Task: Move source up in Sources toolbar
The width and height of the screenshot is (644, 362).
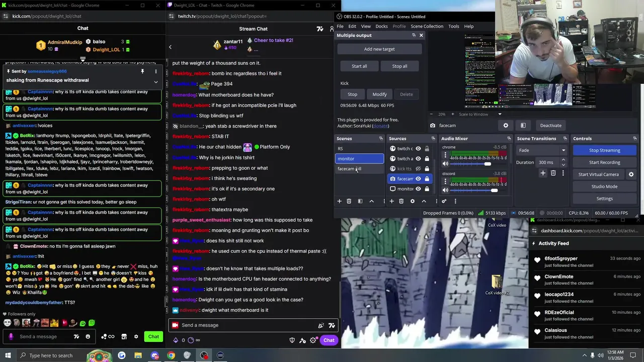Action: tap(424, 201)
